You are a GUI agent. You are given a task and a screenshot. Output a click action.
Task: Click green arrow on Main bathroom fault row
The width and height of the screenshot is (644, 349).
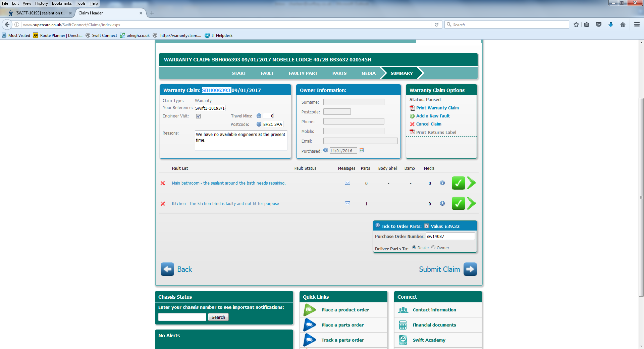[x=472, y=183]
